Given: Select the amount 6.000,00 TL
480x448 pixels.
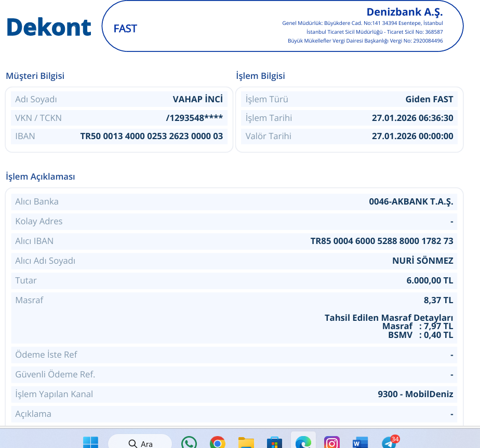Looking at the screenshot, I should click(430, 281).
